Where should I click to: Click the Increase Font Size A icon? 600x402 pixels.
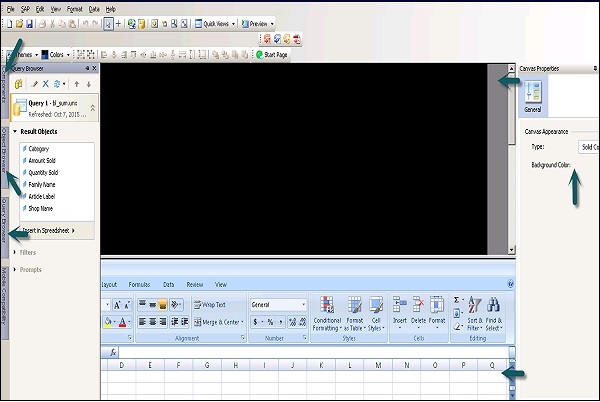click(117, 305)
